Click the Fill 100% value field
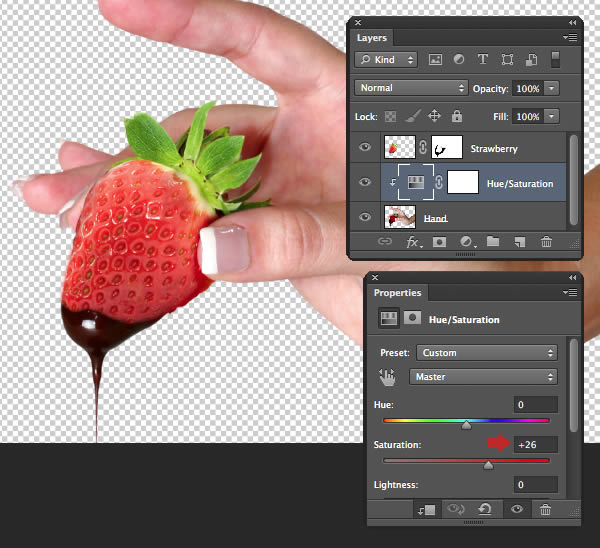 [x=528, y=116]
